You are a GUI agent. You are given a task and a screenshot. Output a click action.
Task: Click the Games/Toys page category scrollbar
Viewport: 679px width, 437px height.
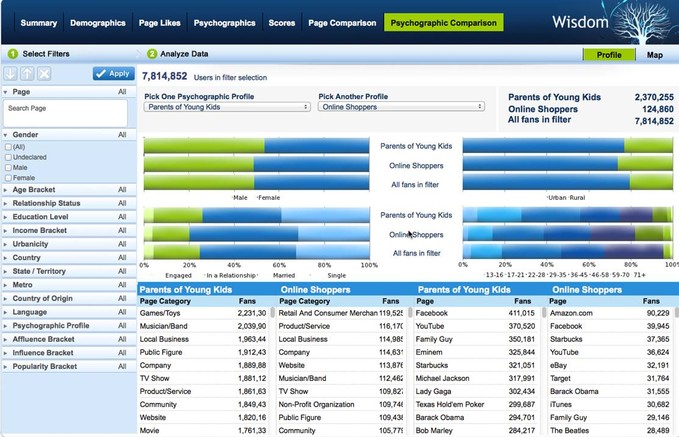272,312
